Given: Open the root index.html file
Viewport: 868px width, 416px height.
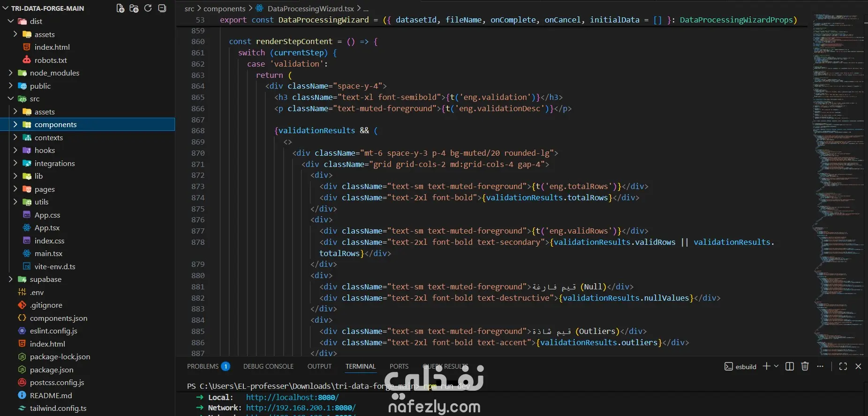Looking at the screenshot, I should [47, 344].
